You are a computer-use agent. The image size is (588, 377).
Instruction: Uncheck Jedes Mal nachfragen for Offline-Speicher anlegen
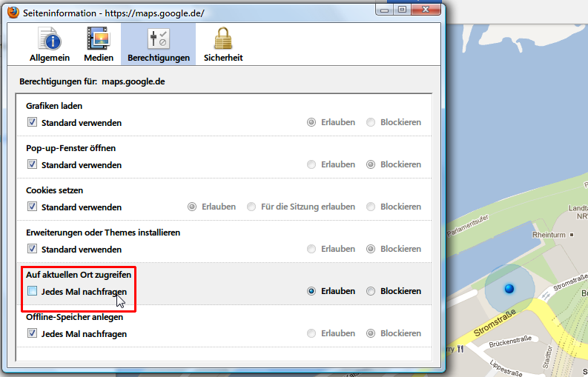coord(32,333)
